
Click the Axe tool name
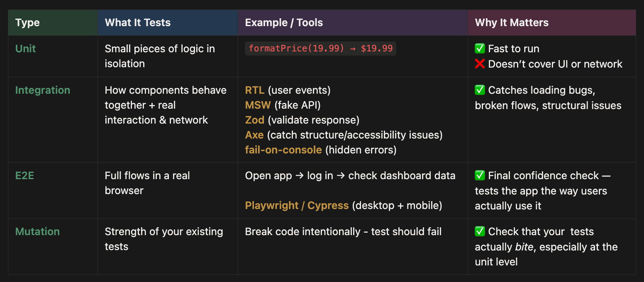point(254,135)
